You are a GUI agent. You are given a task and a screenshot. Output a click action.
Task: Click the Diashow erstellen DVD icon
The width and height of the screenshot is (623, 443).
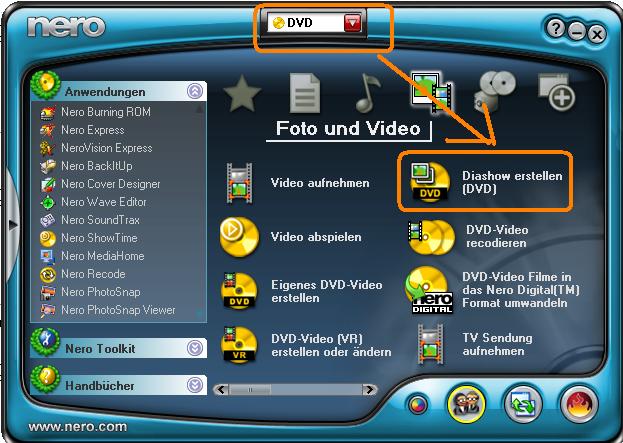click(430, 182)
